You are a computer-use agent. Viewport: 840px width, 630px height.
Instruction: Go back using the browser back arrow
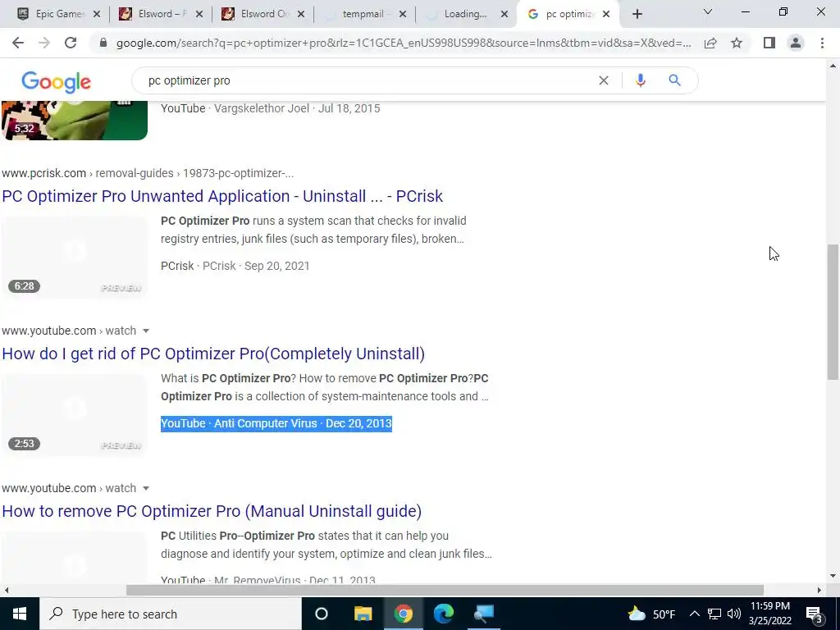tap(18, 43)
